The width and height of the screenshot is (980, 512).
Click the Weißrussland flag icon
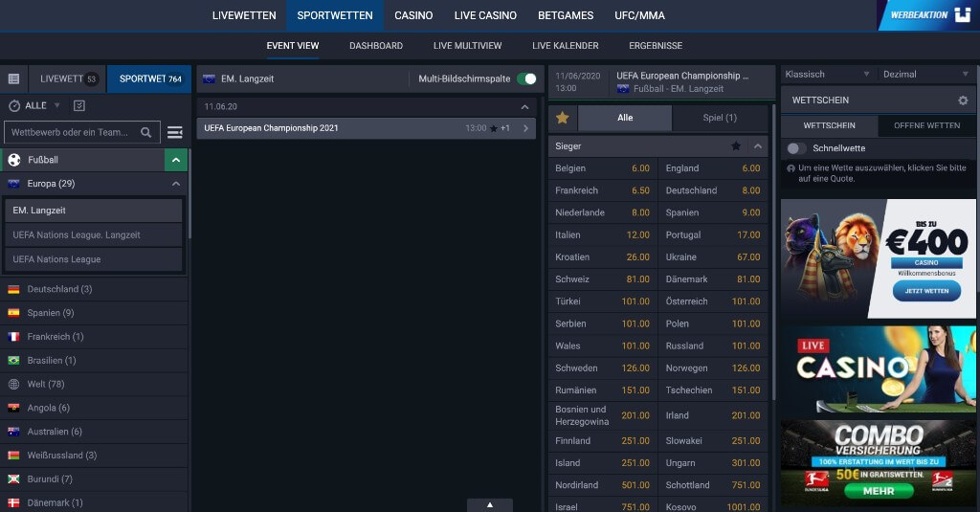pos(13,456)
